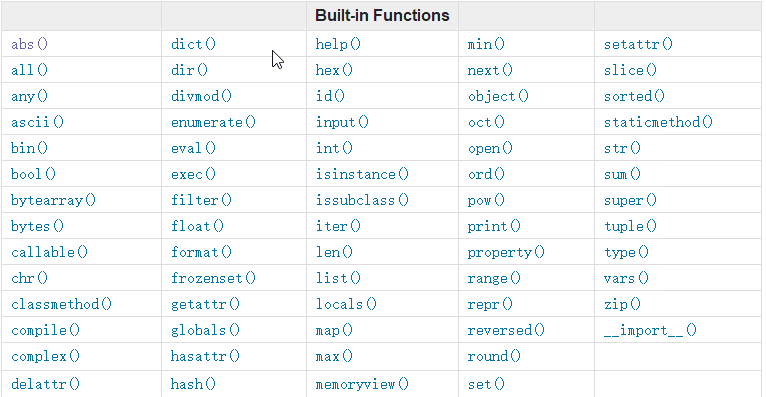Open the isinstance() documentation link
Viewport: 766px width, 397px height.
point(362,174)
